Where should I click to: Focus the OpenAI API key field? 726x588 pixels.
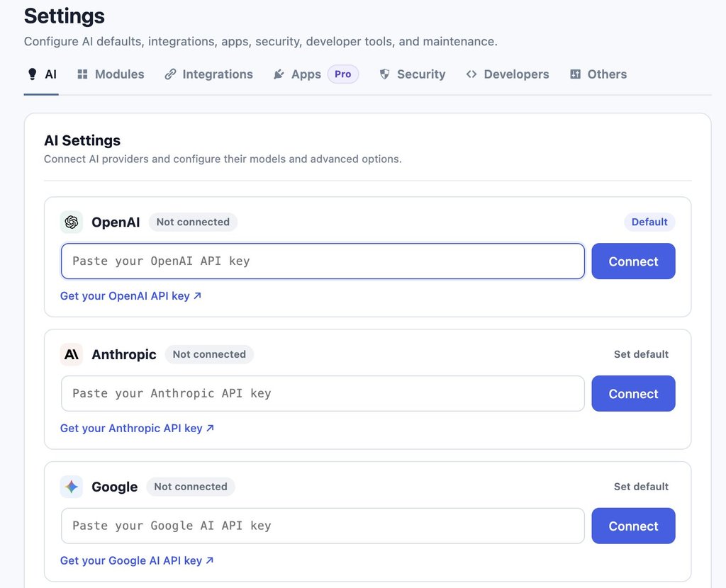[x=323, y=261]
